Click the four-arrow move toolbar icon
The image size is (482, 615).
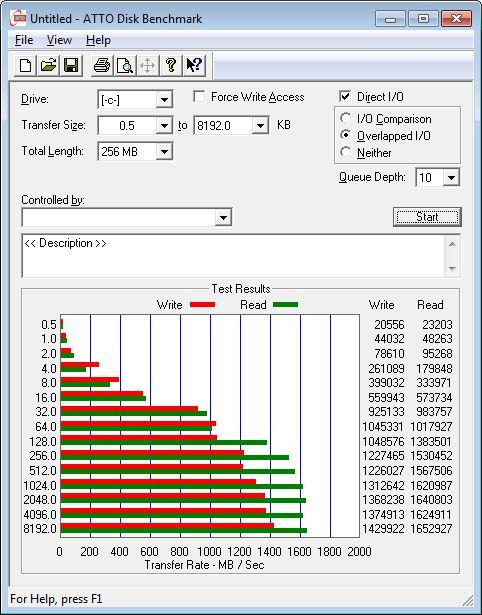point(147,65)
